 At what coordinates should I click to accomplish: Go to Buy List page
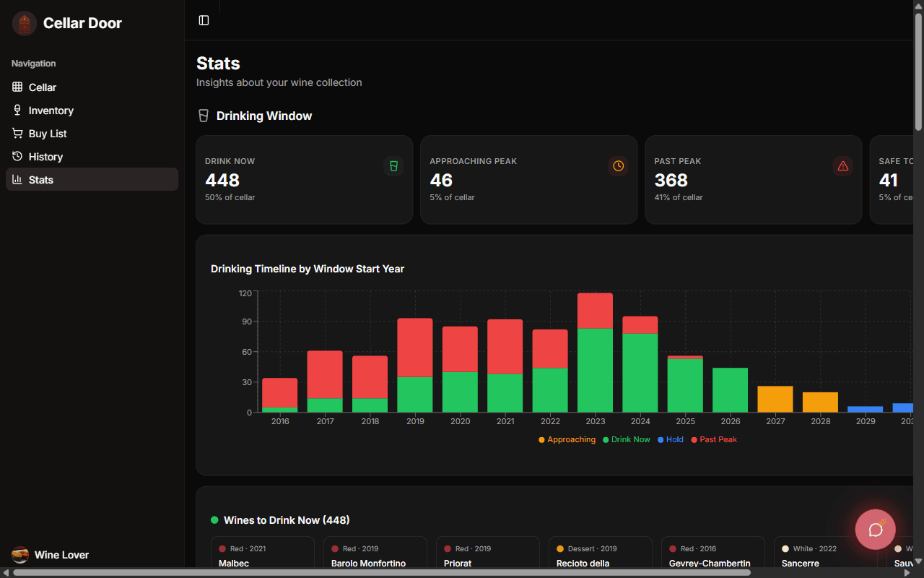point(92,134)
